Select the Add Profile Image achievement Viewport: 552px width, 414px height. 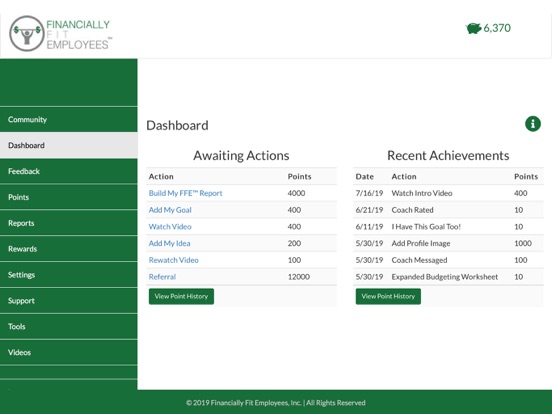(421, 244)
